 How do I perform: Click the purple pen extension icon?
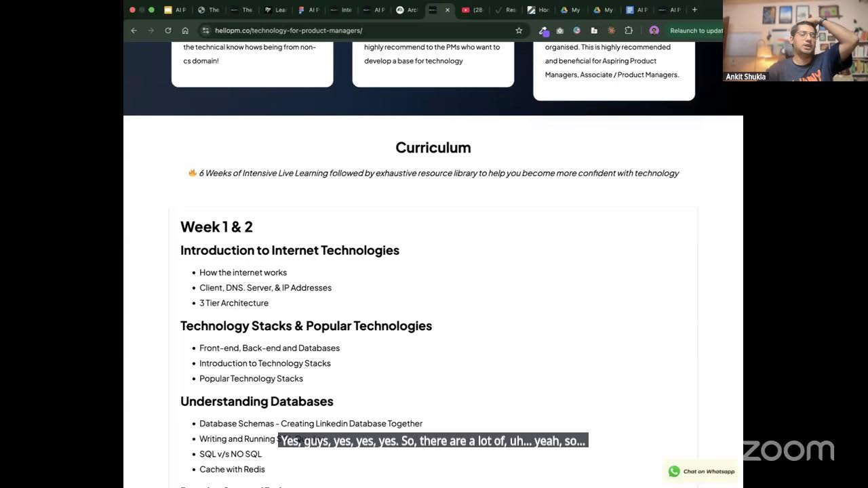543,30
